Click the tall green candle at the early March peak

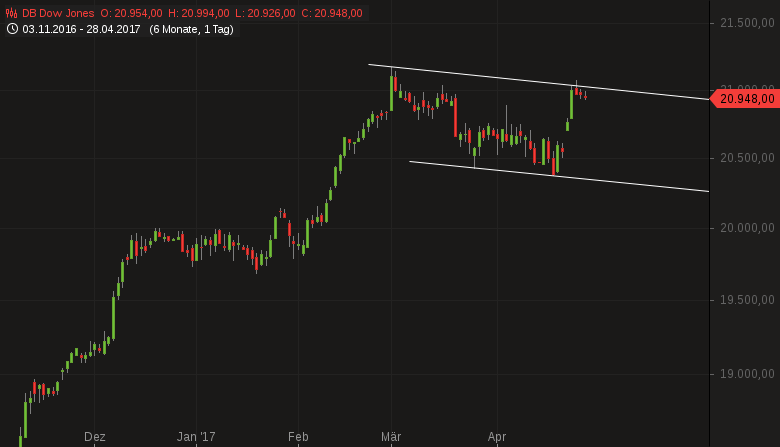pos(391,93)
